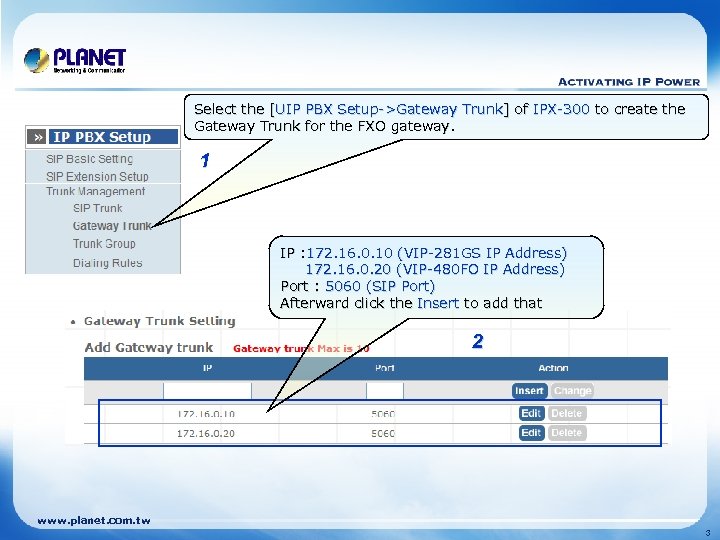Click the Insert button
Screen dimensions: 720x540
click(x=529, y=391)
